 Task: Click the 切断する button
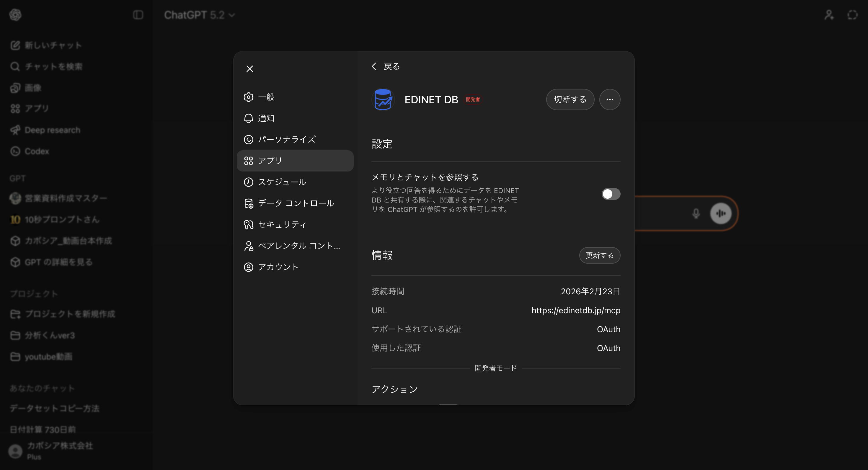point(570,99)
